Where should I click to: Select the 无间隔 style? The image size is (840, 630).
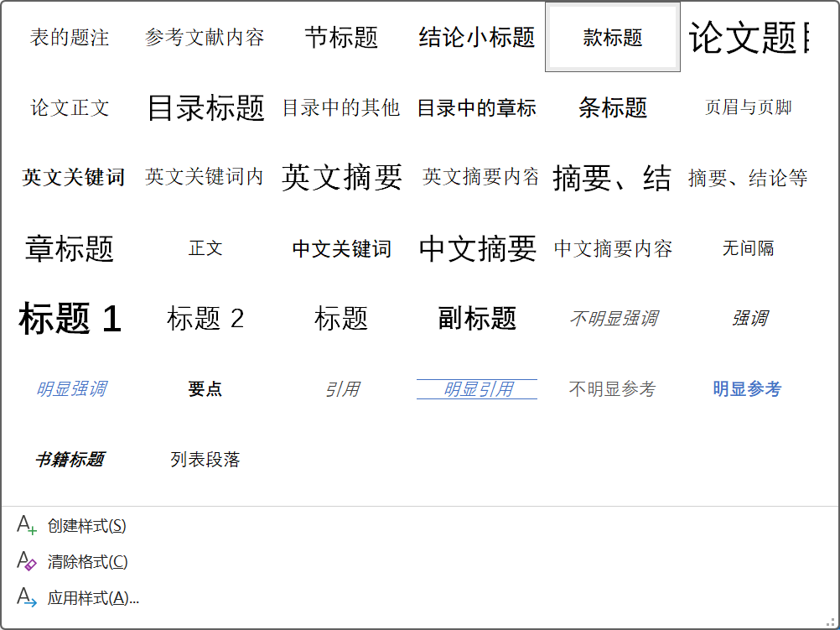tap(749, 249)
